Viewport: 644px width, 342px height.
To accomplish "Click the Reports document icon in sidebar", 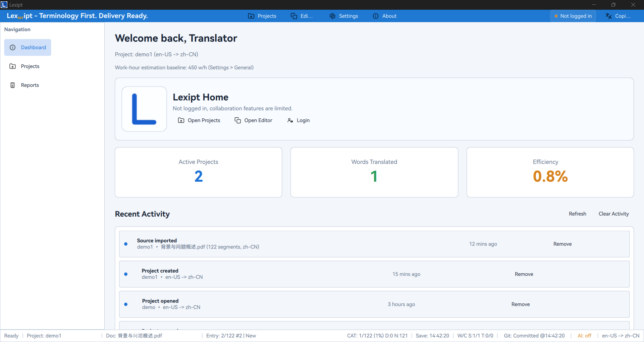I will point(13,85).
